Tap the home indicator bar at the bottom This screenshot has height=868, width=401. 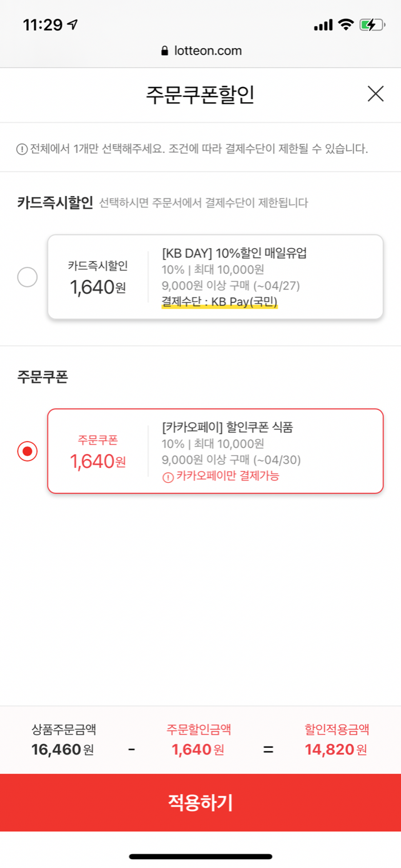click(x=200, y=856)
